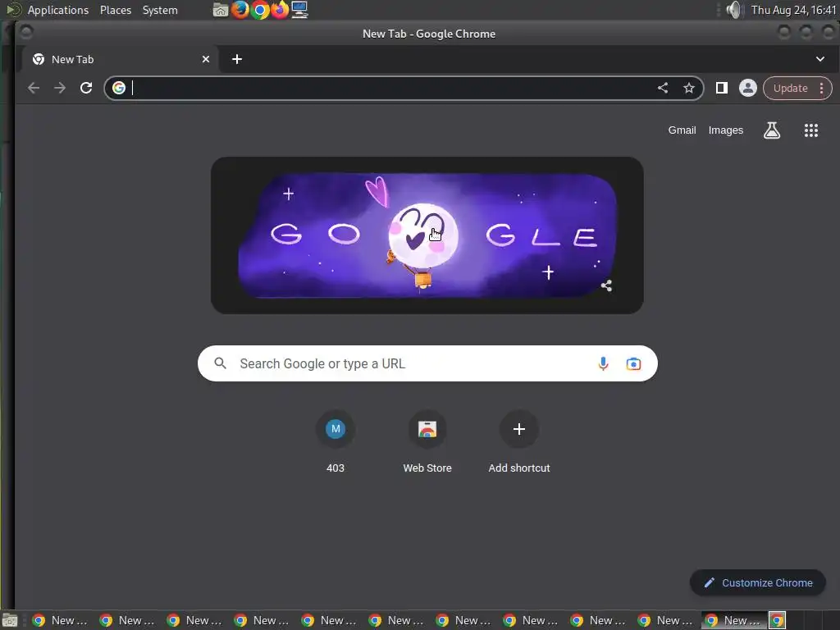Click the magnifier icon in search box

coord(220,363)
